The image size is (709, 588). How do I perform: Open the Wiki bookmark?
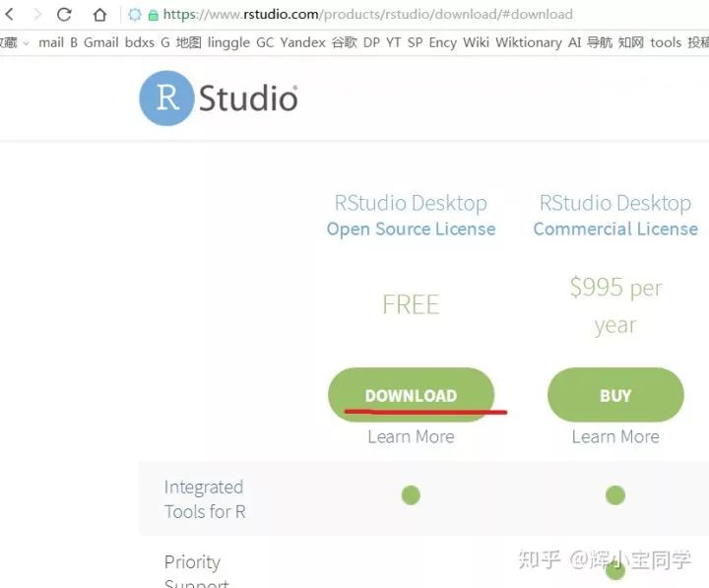point(477,42)
